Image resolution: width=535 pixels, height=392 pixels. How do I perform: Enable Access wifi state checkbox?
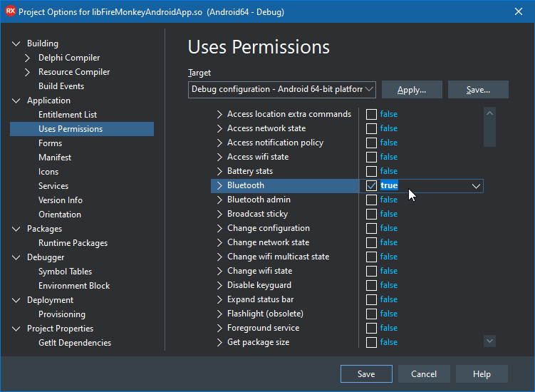(371, 157)
